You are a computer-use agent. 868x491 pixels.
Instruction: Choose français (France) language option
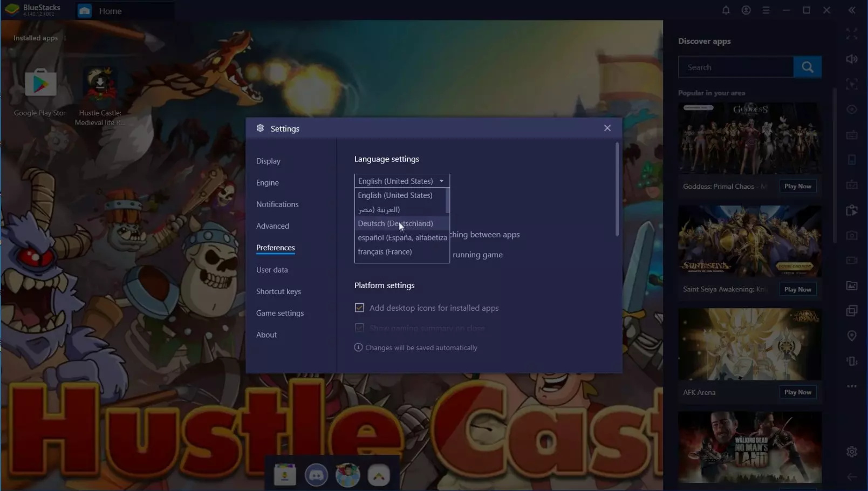pyautogui.click(x=385, y=252)
